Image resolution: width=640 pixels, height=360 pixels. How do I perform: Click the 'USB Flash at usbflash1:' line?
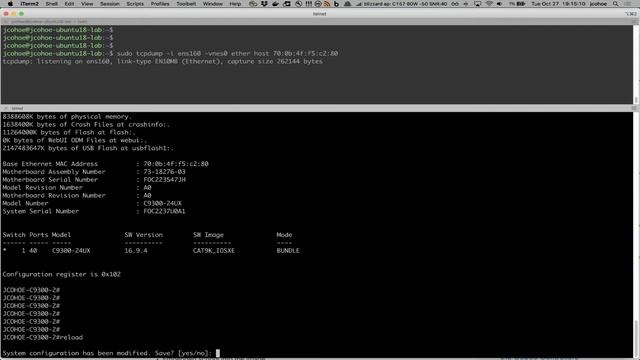(88, 148)
